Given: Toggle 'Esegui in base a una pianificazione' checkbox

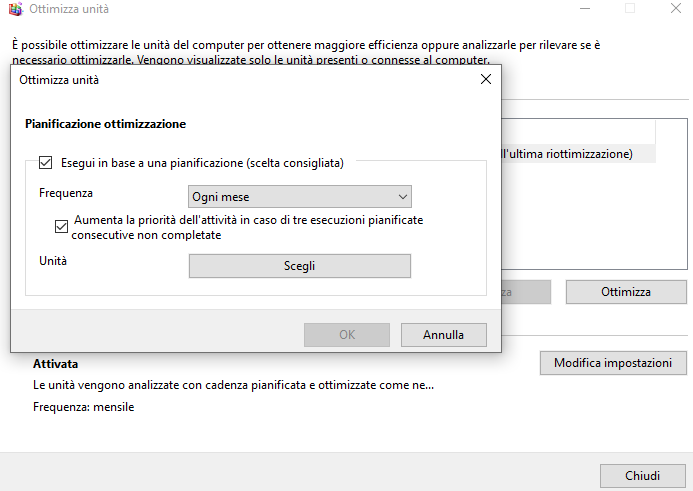Looking at the screenshot, I should tap(46, 163).
